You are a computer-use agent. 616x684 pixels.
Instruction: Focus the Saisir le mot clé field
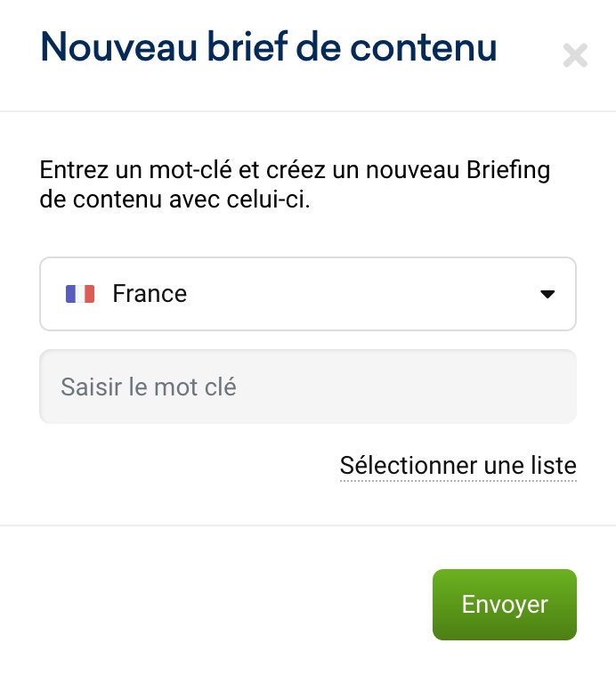coord(308,387)
